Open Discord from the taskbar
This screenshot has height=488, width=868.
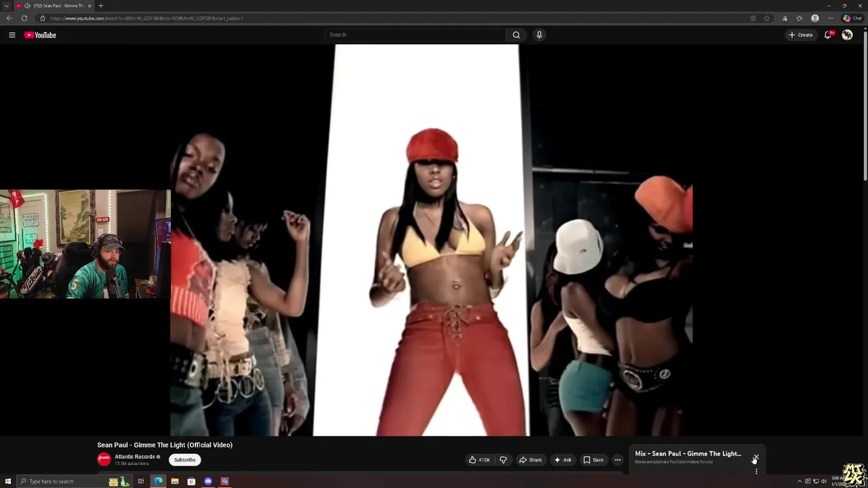(x=208, y=481)
